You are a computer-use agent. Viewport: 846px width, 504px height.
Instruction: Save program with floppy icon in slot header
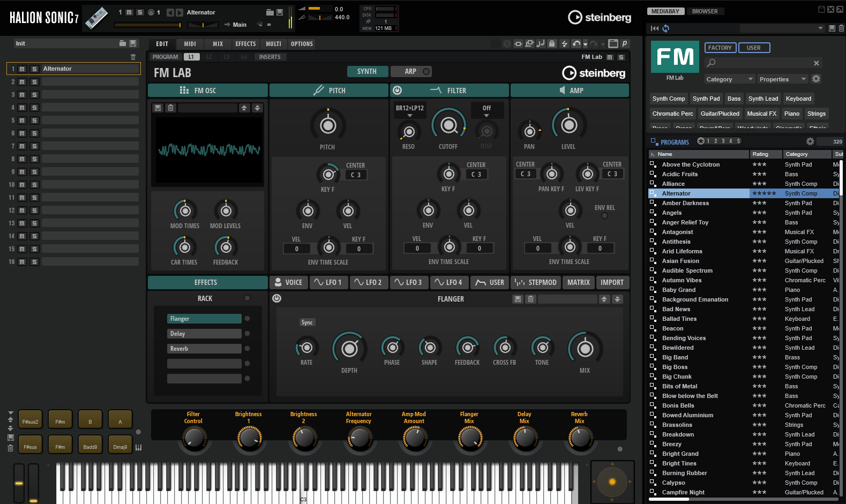pyautogui.click(x=279, y=12)
